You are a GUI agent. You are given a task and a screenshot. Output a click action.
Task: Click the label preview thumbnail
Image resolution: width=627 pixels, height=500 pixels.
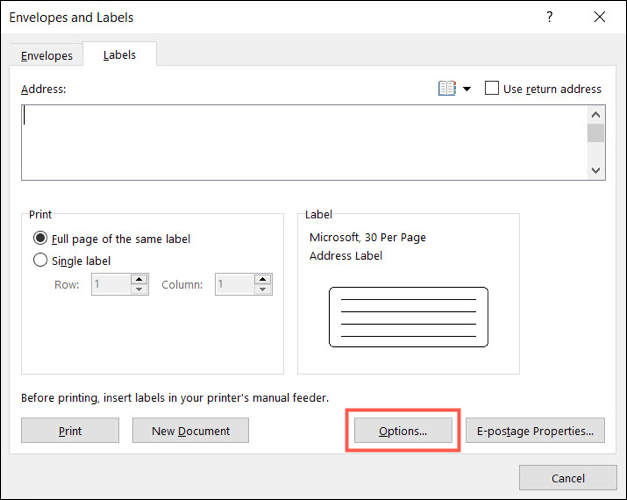(408, 316)
